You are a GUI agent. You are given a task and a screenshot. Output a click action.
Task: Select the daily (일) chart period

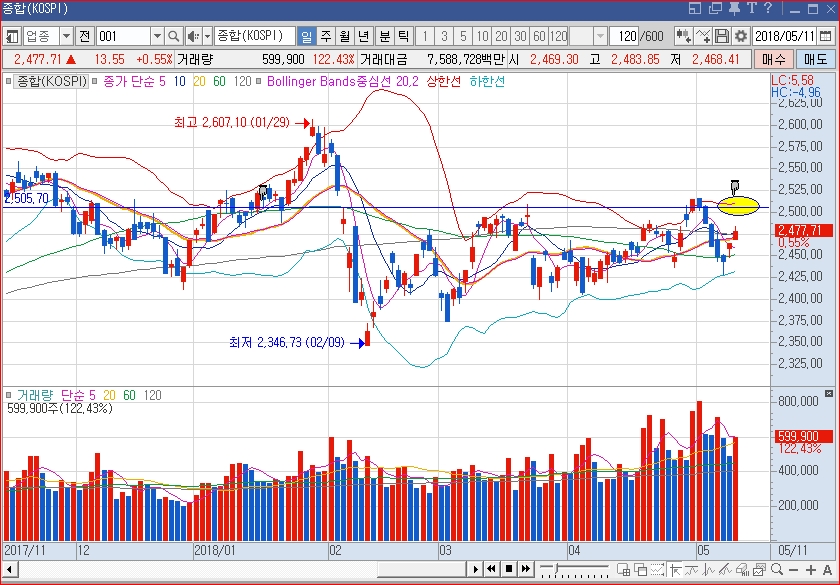tap(307, 35)
